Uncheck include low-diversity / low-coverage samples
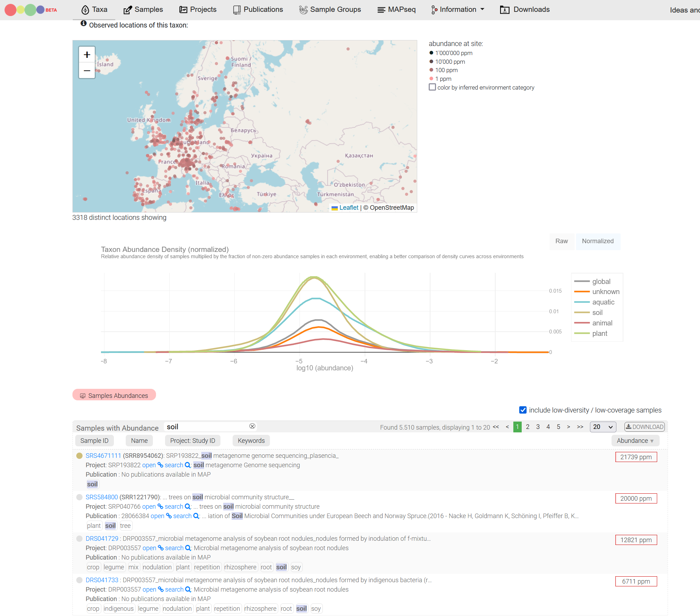 523,410
